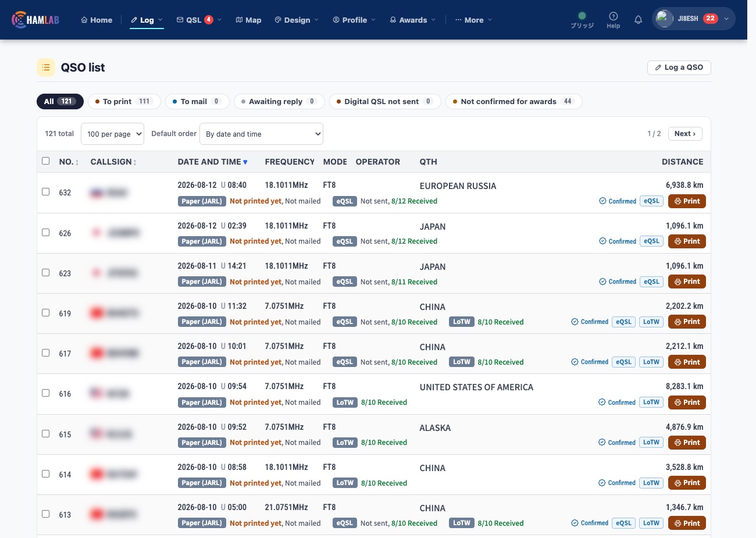The height and width of the screenshot is (538, 756).
Task: Click eQSL badge in row 632
Action: [651, 201]
